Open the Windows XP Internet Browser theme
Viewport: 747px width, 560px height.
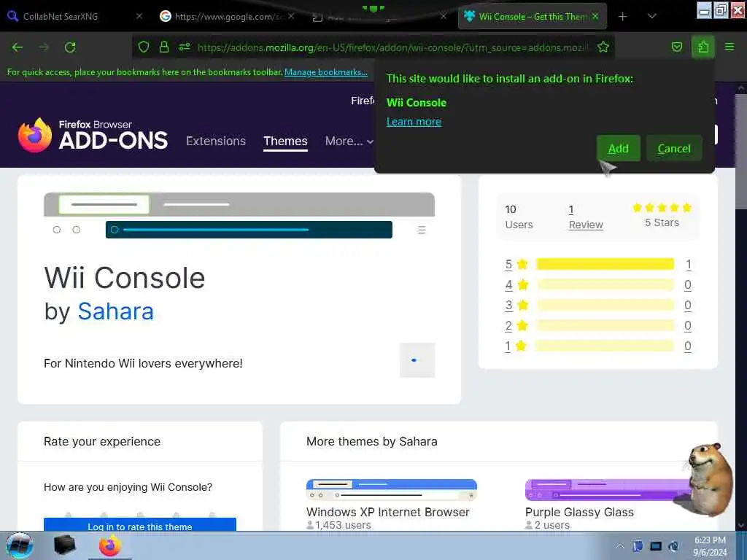point(391,504)
